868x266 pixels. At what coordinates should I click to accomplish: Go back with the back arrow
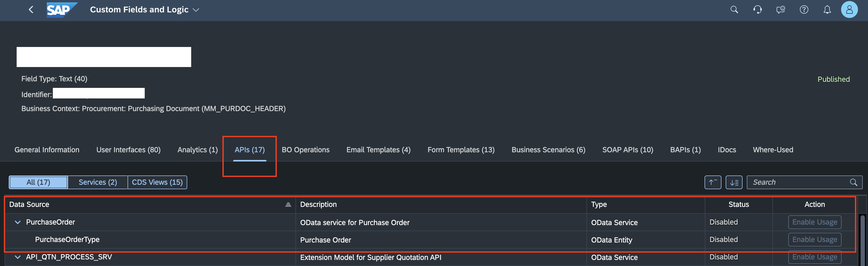(31, 10)
